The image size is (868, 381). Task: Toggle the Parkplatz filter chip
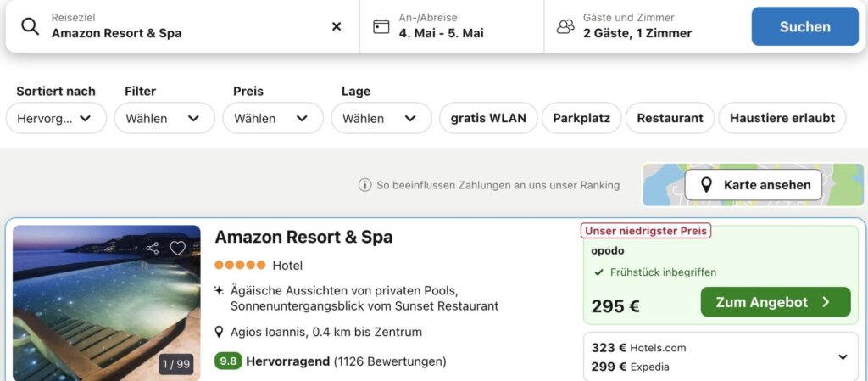pyautogui.click(x=581, y=118)
